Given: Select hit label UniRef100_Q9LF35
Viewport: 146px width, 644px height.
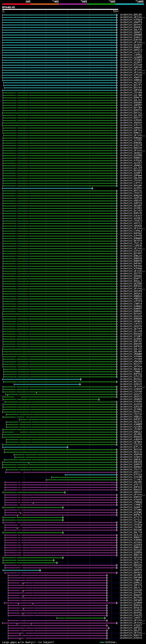Looking at the screenshot, I should 131,30.
